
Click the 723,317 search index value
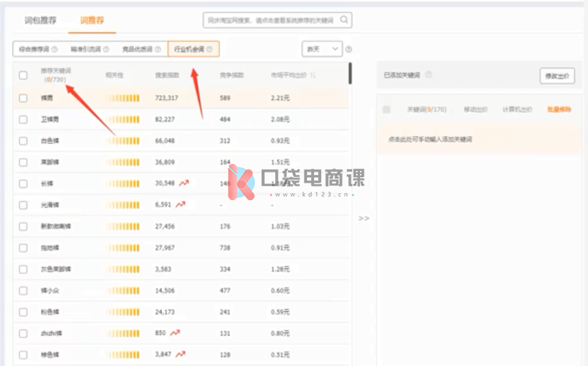click(x=166, y=98)
